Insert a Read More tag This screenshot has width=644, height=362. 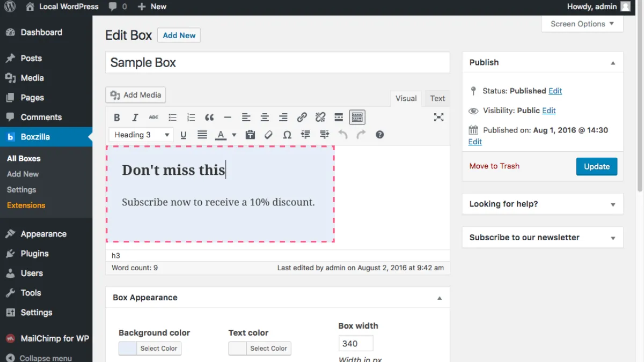pyautogui.click(x=339, y=117)
